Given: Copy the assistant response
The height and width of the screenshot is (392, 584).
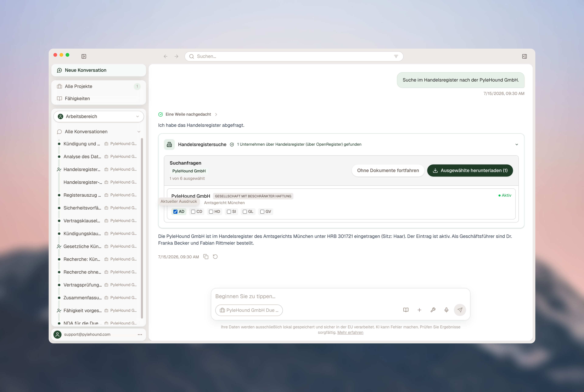Looking at the screenshot, I should click(x=206, y=257).
